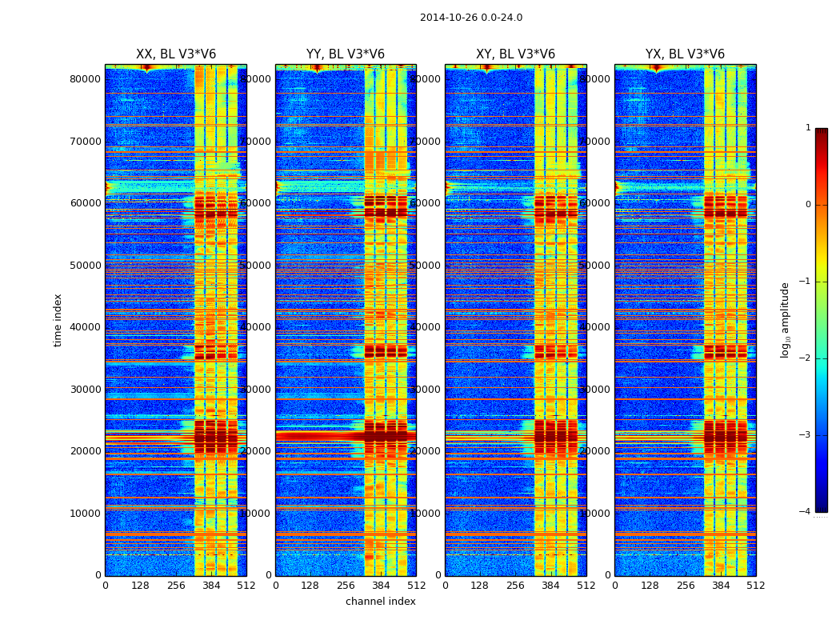
Task: Click the "YY, BL V3*V6" panel title
Action: [345, 54]
